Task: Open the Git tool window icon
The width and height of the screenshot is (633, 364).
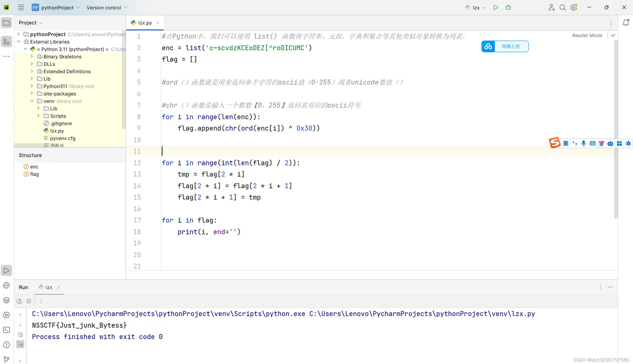Action: pos(6,359)
